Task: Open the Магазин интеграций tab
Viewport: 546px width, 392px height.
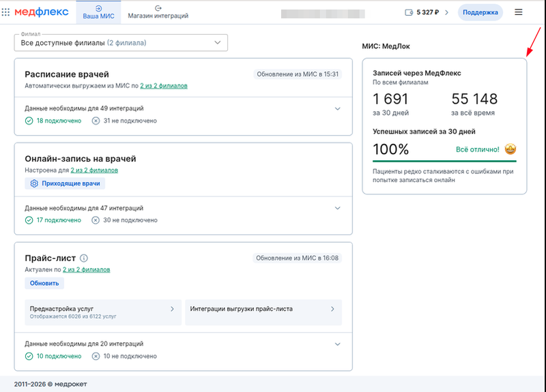Action: 158,12
